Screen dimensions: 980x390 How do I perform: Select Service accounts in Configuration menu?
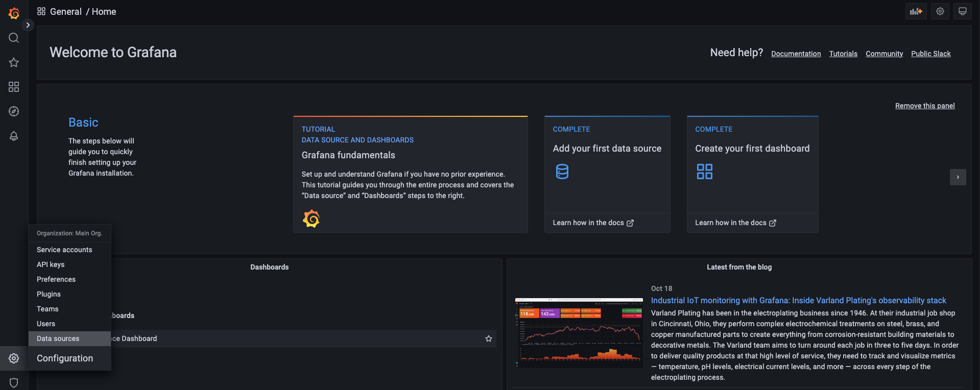[69, 250]
